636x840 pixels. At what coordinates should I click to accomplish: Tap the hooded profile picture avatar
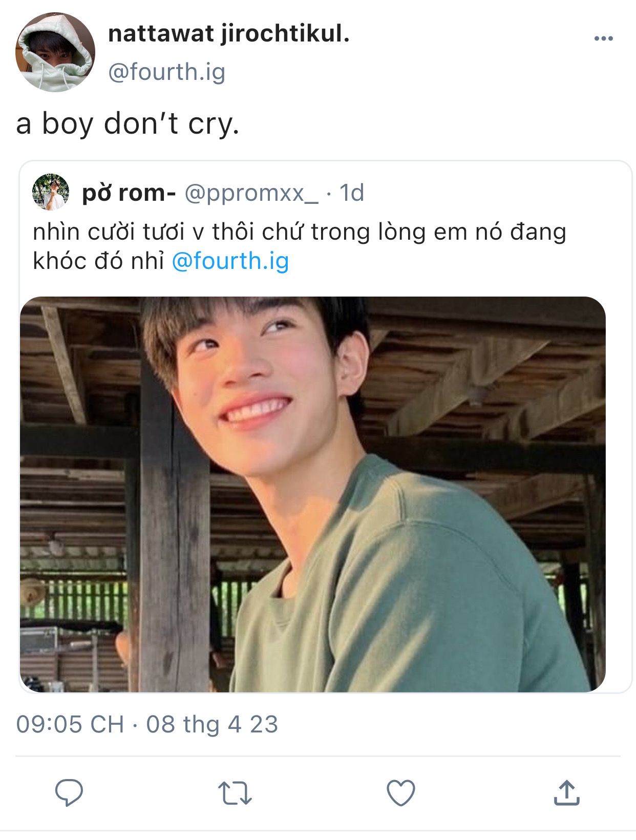(55, 52)
